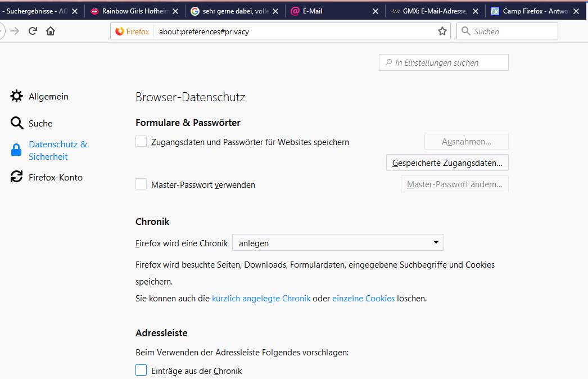Open Datenschutz & Sicherheit lock section
The height and width of the screenshot is (379, 588).
tap(17, 150)
